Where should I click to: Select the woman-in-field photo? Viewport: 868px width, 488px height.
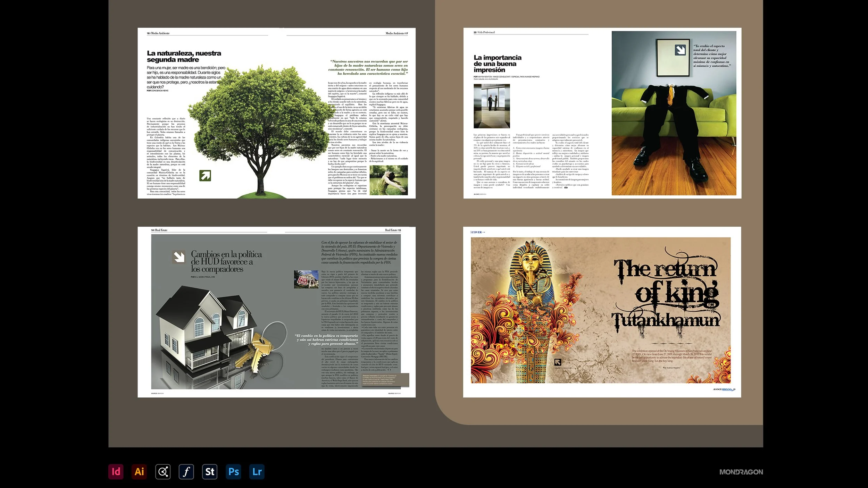[x=389, y=180]
